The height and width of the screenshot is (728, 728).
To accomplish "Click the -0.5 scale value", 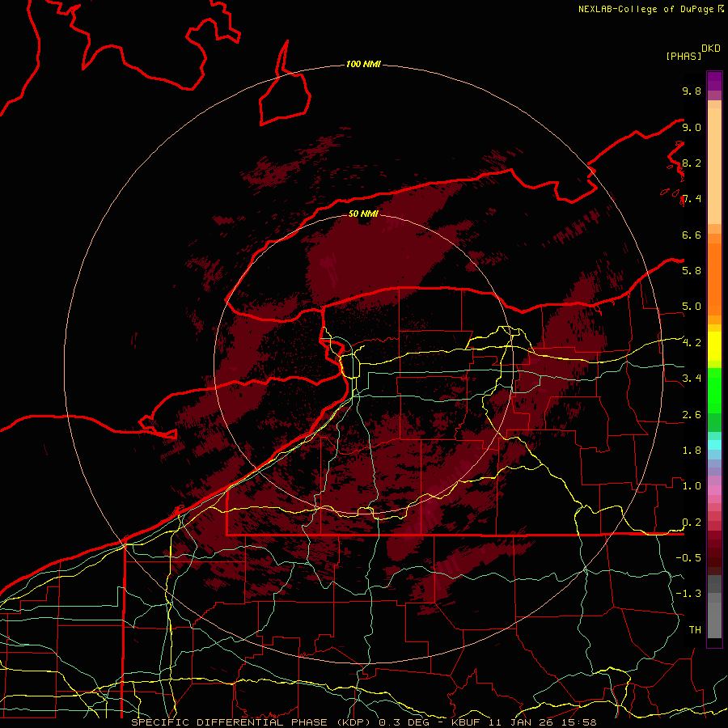I will [688, 558].
